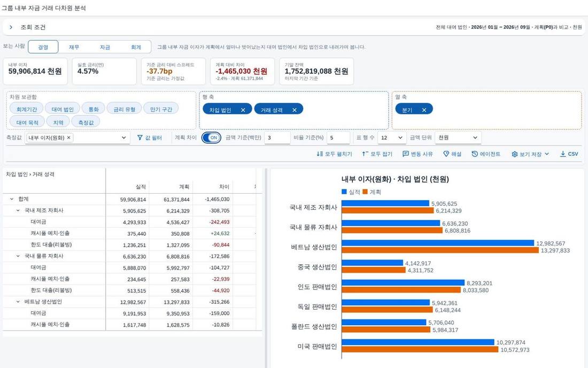
Task: Switch to the 재무 viewer tab
Action: [x=74, y=47]
